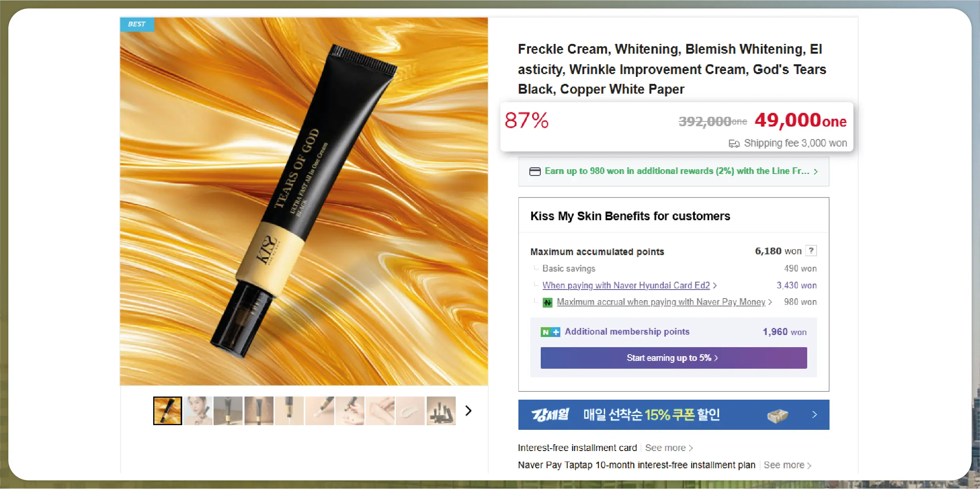The image size is (980, 489).
Task: Click the BEST badge on product image
Action: [137, 24]
